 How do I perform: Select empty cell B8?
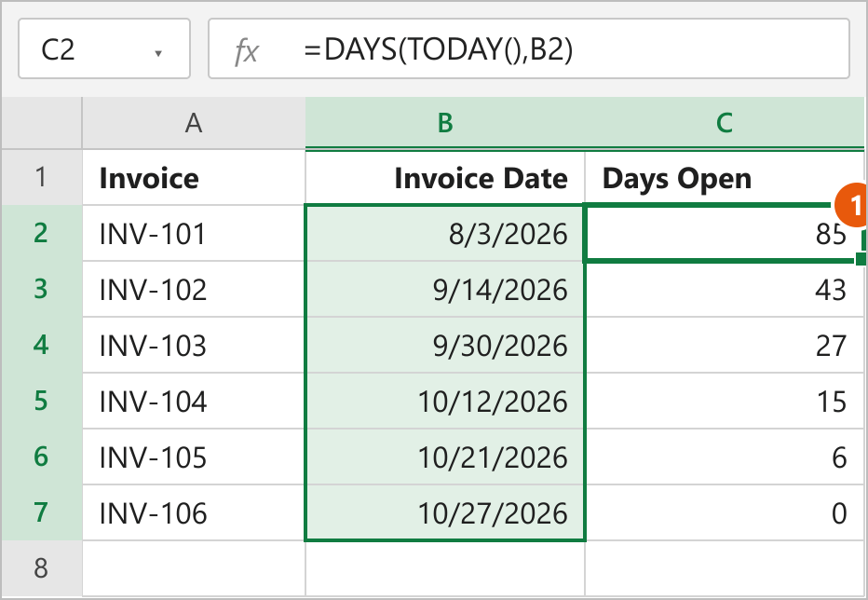[445, 569]
